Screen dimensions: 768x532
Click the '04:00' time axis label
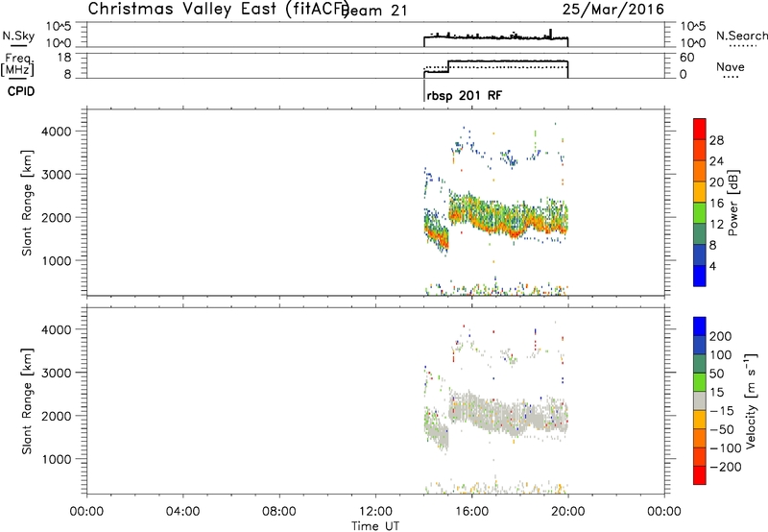coord(183,511)
